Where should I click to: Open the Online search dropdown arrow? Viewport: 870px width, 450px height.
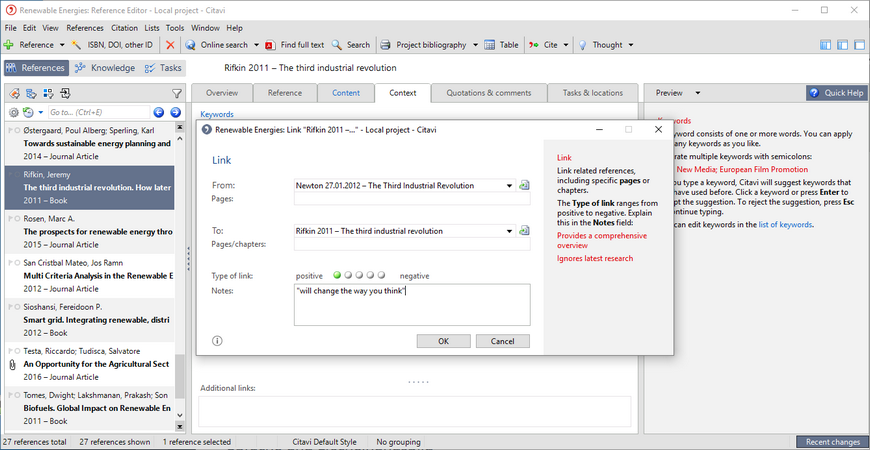[256, 45]
